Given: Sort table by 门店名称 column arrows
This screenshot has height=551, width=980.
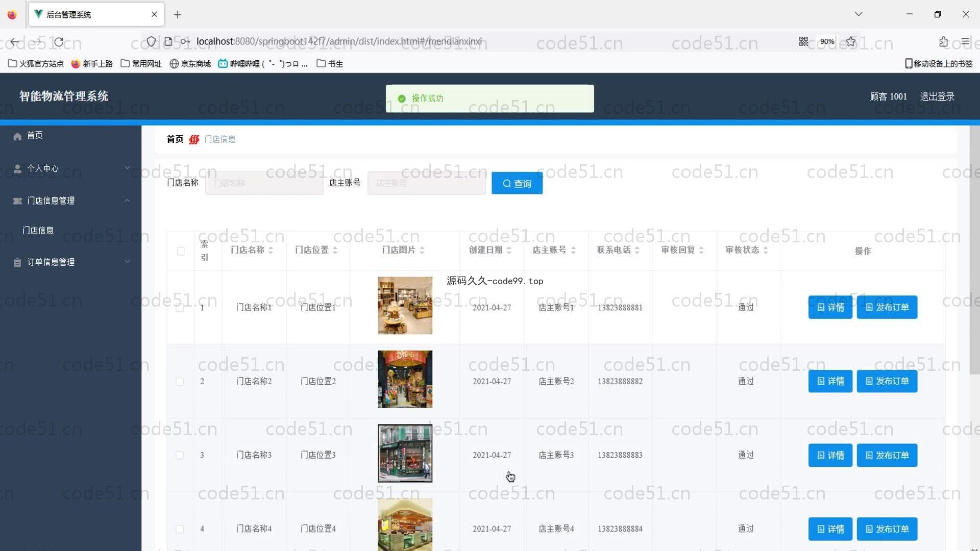Looking at the screenshot, I should (x=271, y=250).
